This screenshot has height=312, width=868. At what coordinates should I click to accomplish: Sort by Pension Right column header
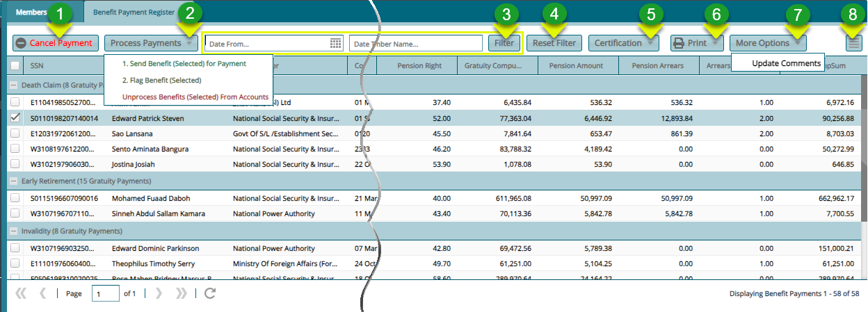pyautogui.click(x=417, y=66)
